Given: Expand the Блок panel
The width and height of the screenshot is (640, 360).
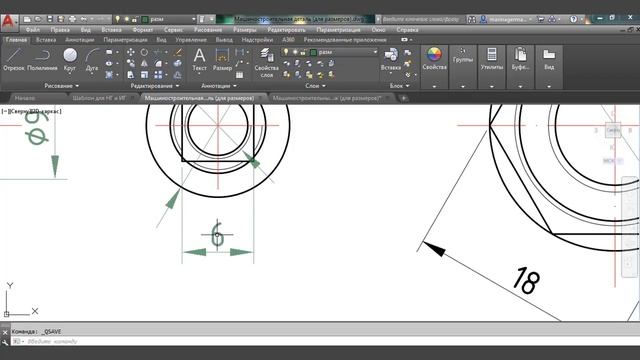Looking at the screenshot, I should (400, 86).
